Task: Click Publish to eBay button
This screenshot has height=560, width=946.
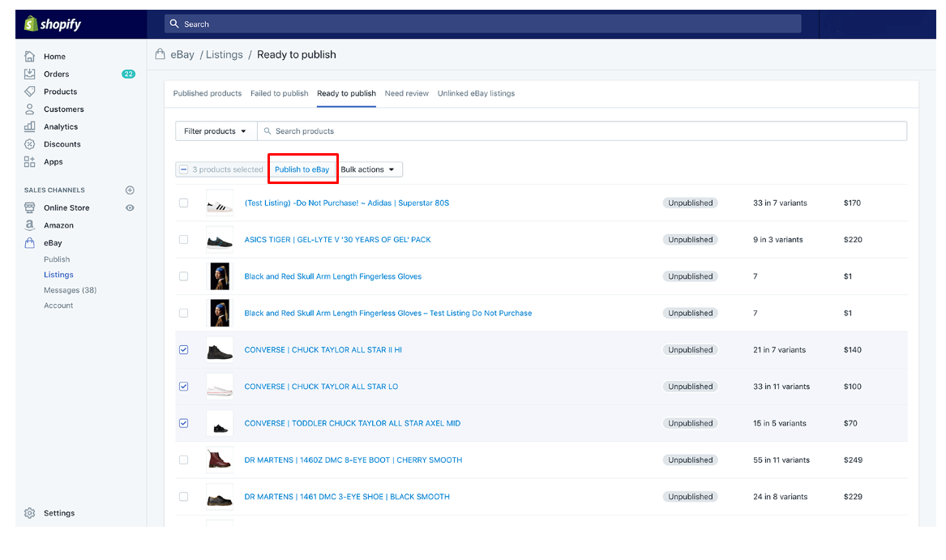Action: pos(302,169)
